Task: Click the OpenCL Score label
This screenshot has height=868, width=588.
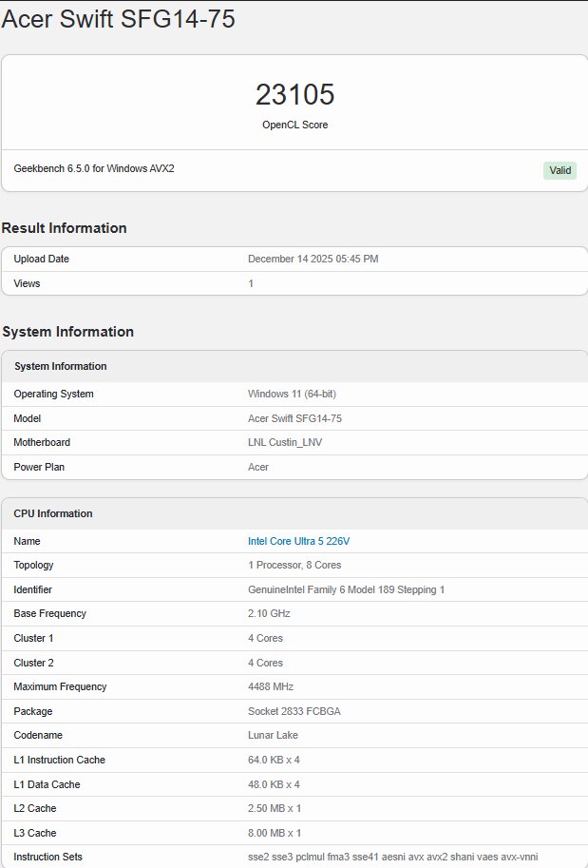Action: click(x=294, y=125)
